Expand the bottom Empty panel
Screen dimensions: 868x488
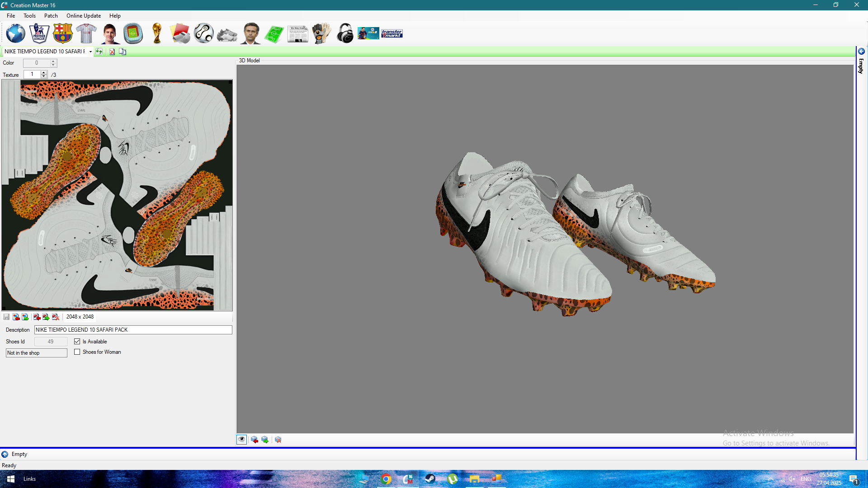pos(5,454)
